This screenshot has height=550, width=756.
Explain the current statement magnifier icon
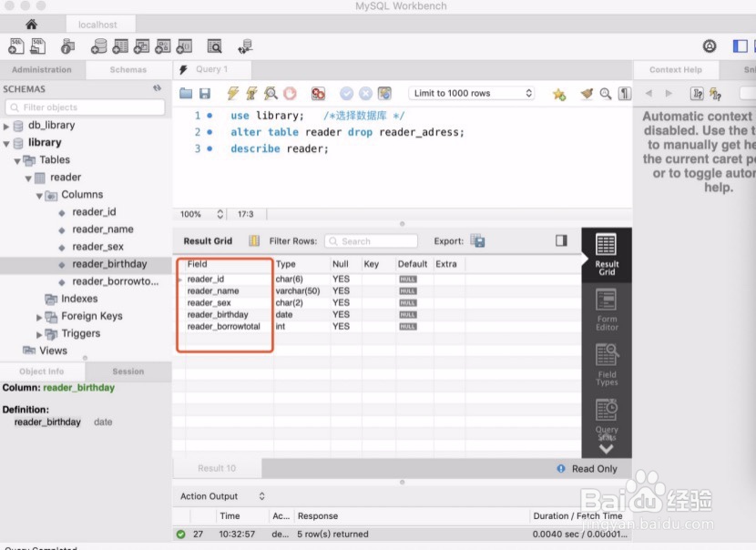[271, 93]
